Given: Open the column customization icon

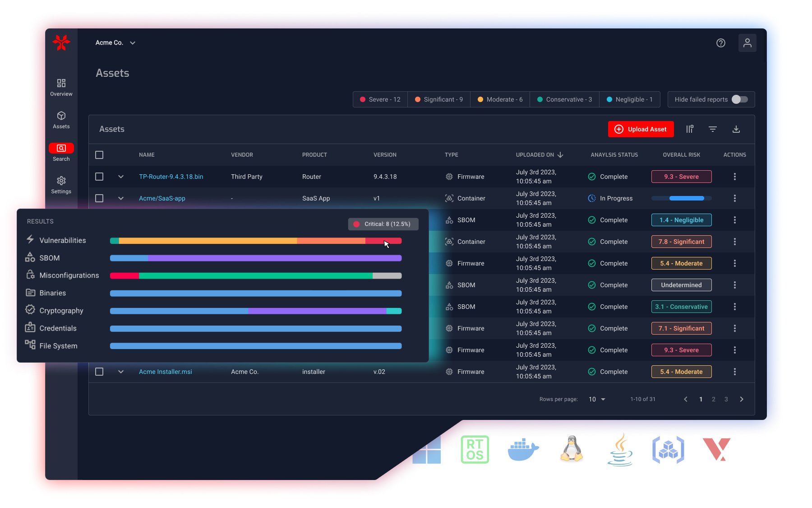Looking at the screenshot, I should coord(690,129).
